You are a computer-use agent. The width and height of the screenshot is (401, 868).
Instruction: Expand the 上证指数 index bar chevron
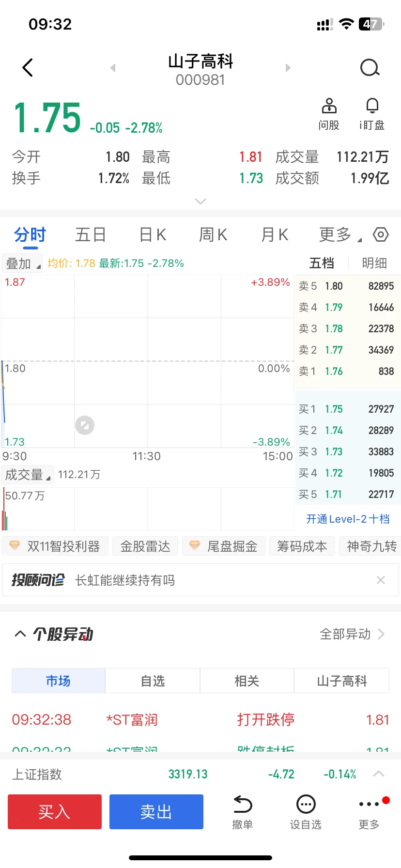point(379,774)
